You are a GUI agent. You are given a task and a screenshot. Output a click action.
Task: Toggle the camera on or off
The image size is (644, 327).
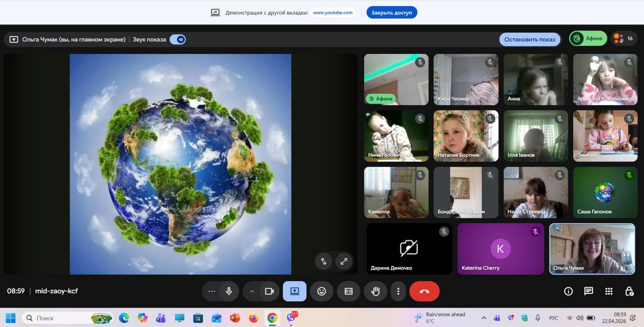[x=269, y=291]
